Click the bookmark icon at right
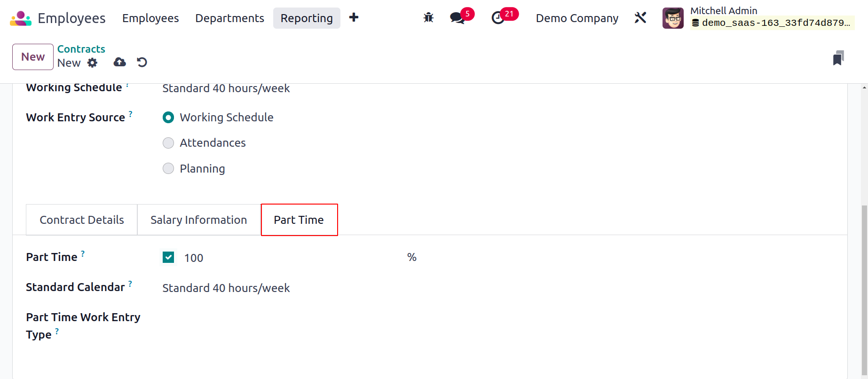Viewport: 868px width, 379px height. pyautogui.click(x=838, y=58)
